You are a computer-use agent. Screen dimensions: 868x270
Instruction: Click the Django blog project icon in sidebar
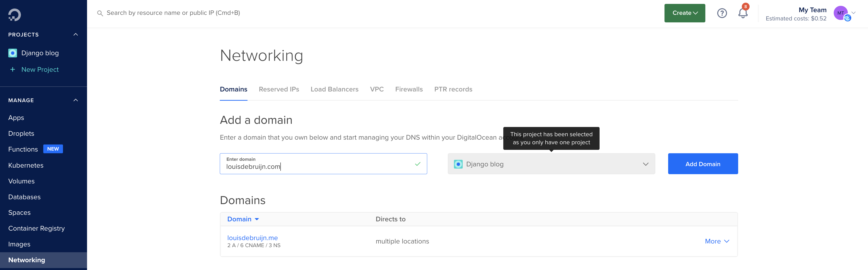[12, 53]
